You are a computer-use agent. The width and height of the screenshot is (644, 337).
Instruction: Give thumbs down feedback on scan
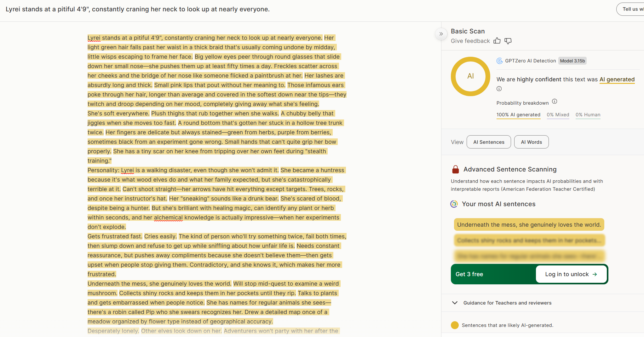(508, 41)
